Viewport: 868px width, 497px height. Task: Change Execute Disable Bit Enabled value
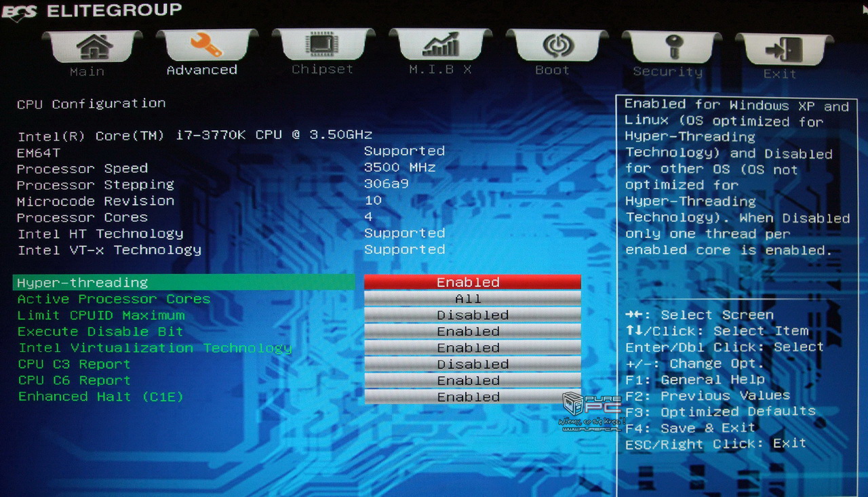pyautogui.click(x=473, y=331)
